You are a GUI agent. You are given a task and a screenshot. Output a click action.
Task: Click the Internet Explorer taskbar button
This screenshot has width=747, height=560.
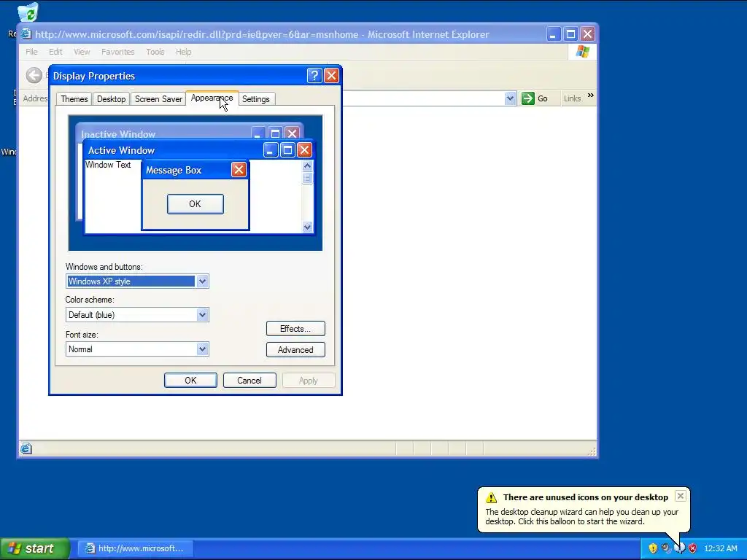point(136,548)
